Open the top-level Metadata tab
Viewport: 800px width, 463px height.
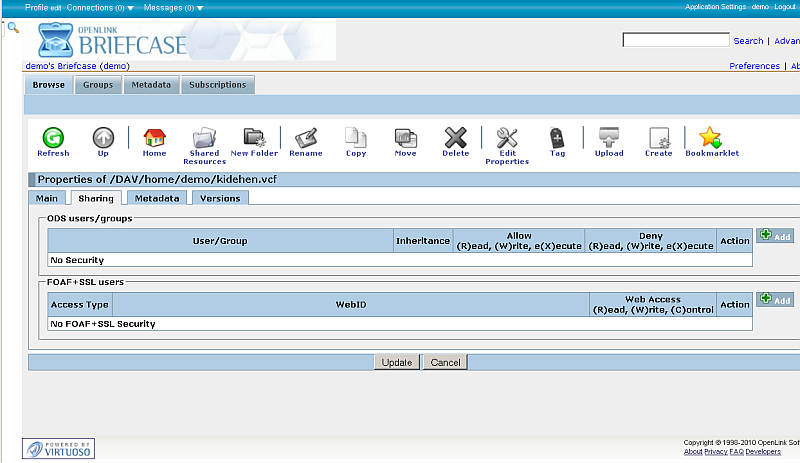pos(151,85)
